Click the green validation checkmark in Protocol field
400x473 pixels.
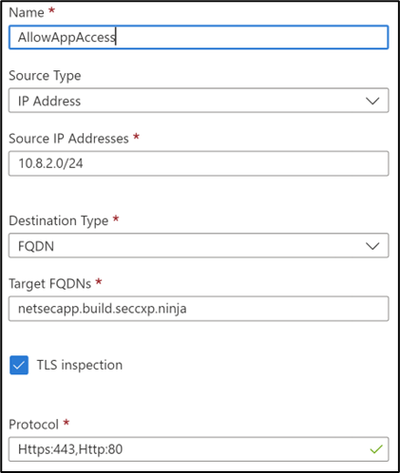pos(376,450)
